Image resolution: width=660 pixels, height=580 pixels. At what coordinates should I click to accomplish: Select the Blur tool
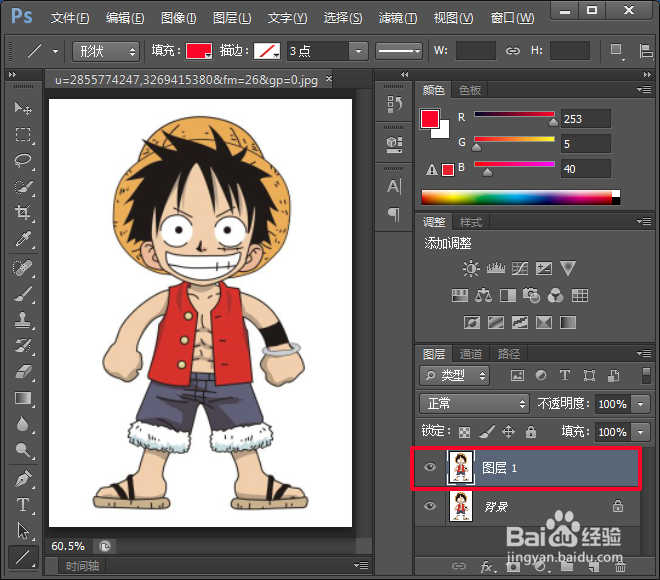pyautogui.click(x=23, y=424)
